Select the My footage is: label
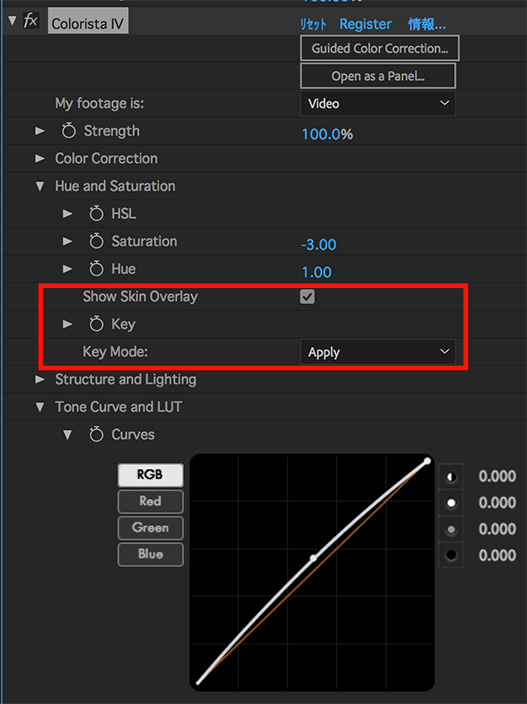Viewport: 527px width, 704px height. (99, 104)
